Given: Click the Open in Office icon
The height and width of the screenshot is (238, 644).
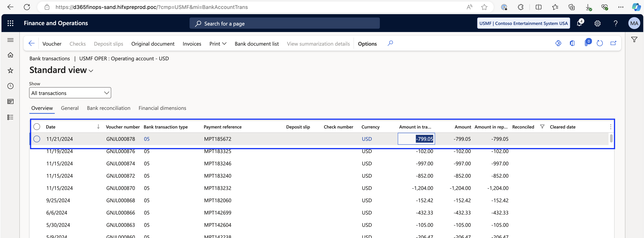Looking at the screenshot, I should [572, 43].
